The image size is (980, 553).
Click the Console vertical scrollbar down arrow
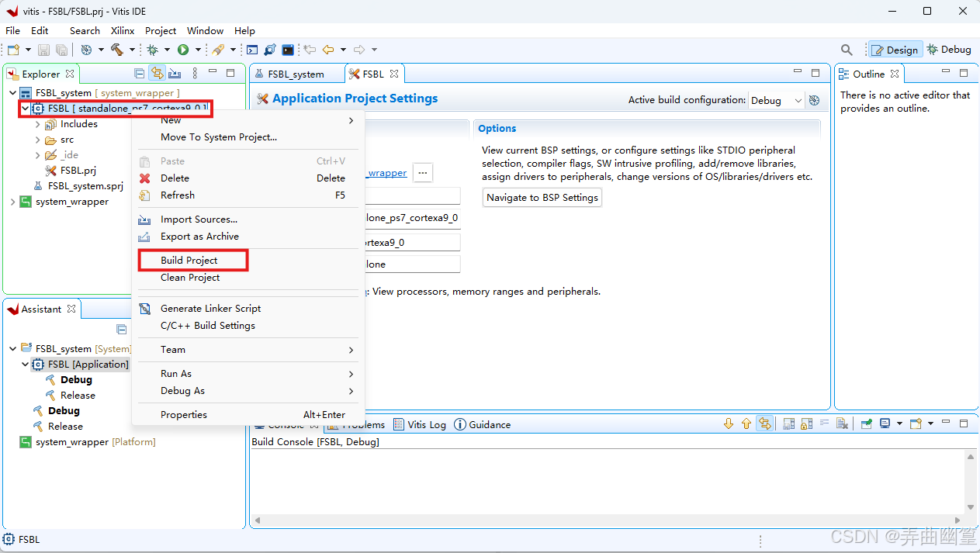(x=971, y=507)
